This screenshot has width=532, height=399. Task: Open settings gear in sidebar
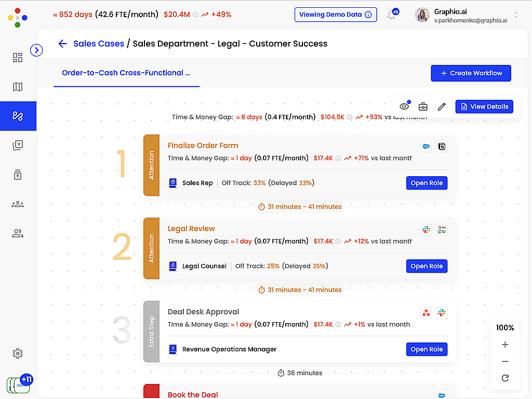[18, 353]
